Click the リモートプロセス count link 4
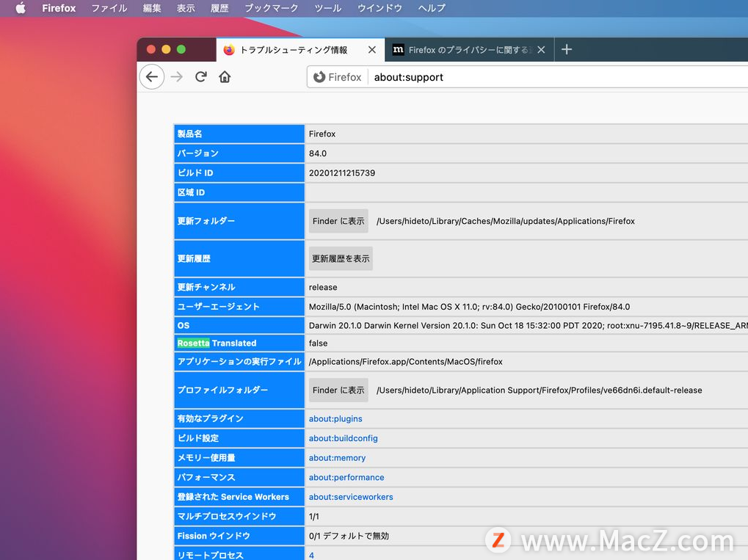The width and height of the screenshot is (748, 560). tap(311, 556)
